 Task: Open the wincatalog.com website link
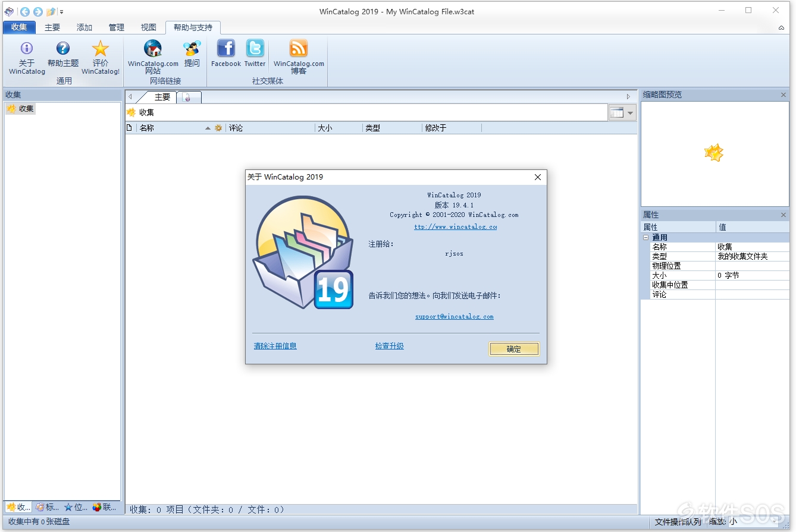455,226
